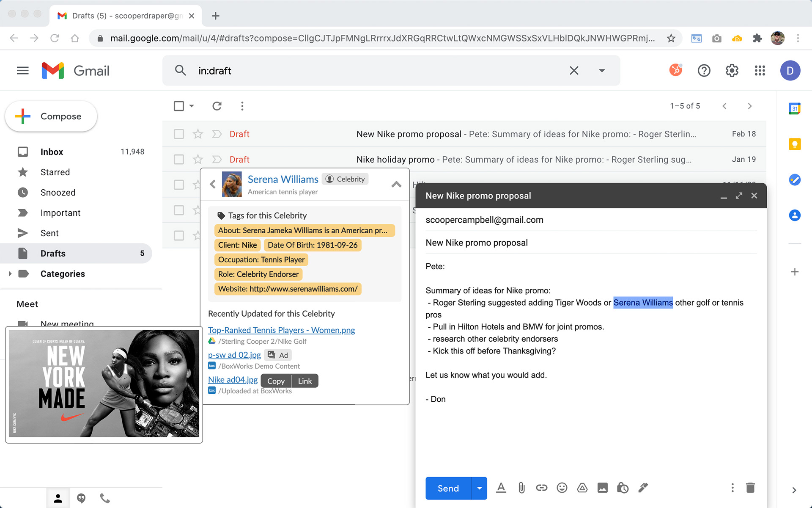
Task: Insert link in compose toolbar
Action: [x=542, y=488]
